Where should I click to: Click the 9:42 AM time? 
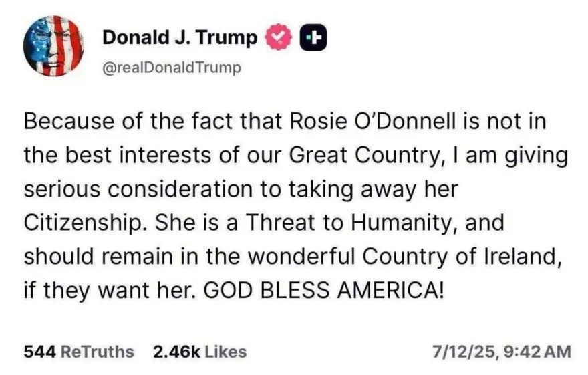point(537,352)
